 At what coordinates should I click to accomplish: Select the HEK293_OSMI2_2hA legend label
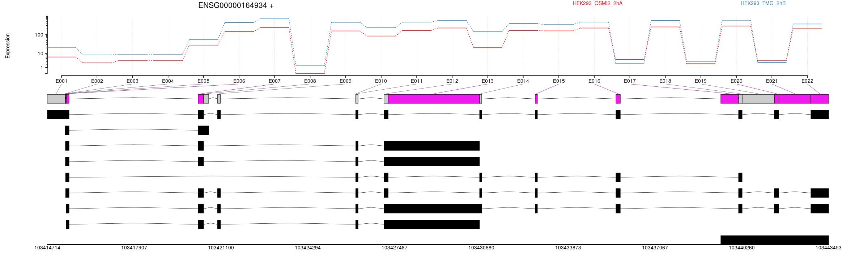point(597,3)
